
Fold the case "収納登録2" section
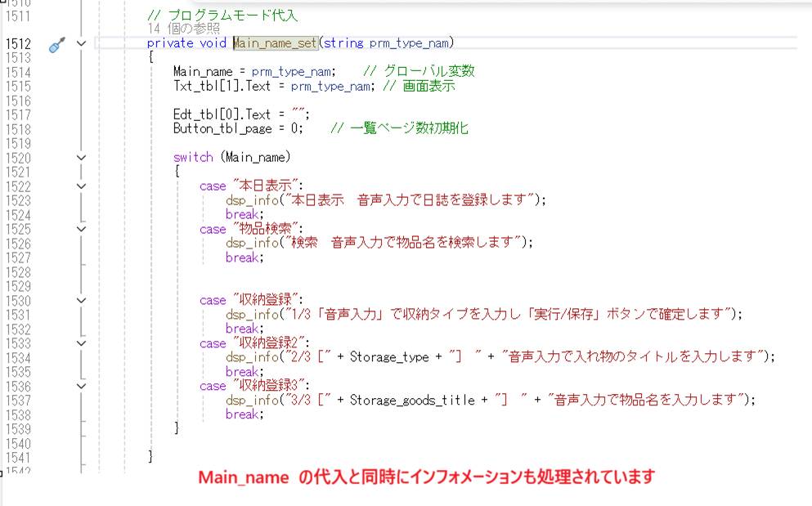(x=81, y=343)
